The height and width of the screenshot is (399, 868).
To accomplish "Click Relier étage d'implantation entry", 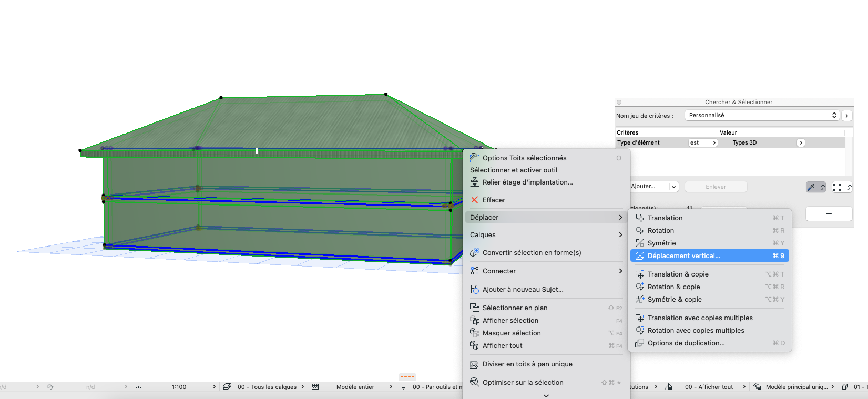I will tap(527, 182).
